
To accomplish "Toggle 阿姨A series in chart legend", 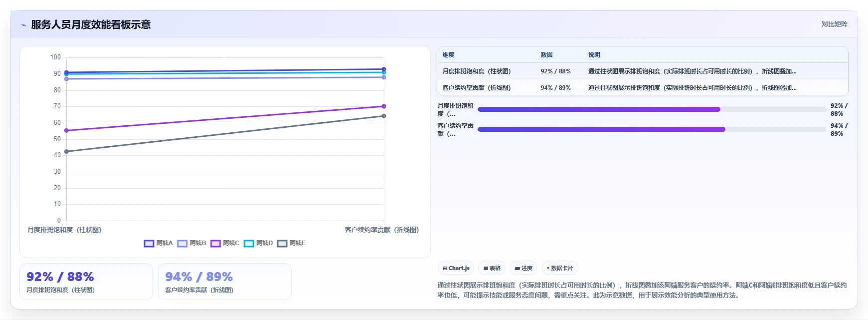I will click(159, 243).
